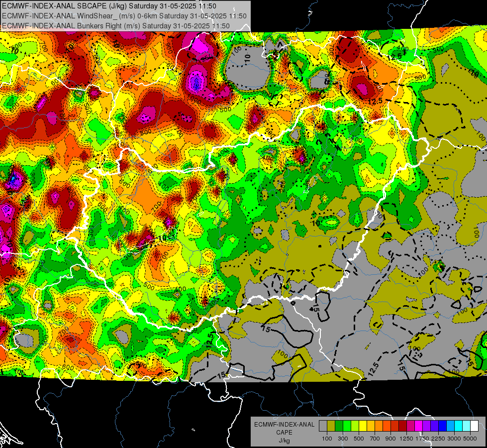This screenshot has width=487, height=448.
Task: Click the 300 value in legend scale
Action: tap(343, 439)
